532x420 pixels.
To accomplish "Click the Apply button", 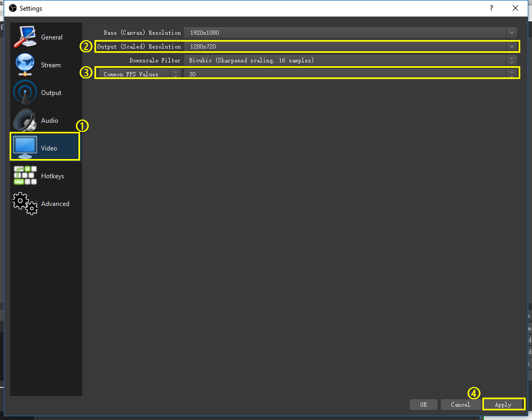I will click(503, 404).
